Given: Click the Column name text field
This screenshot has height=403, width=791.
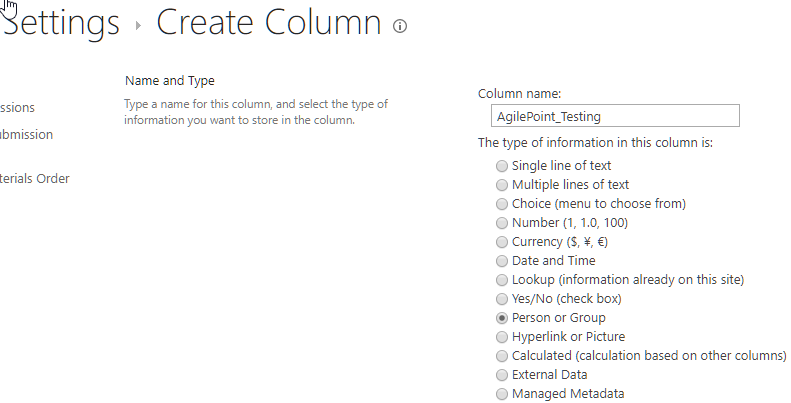Looking at the screenshot, I should (609, 116).
